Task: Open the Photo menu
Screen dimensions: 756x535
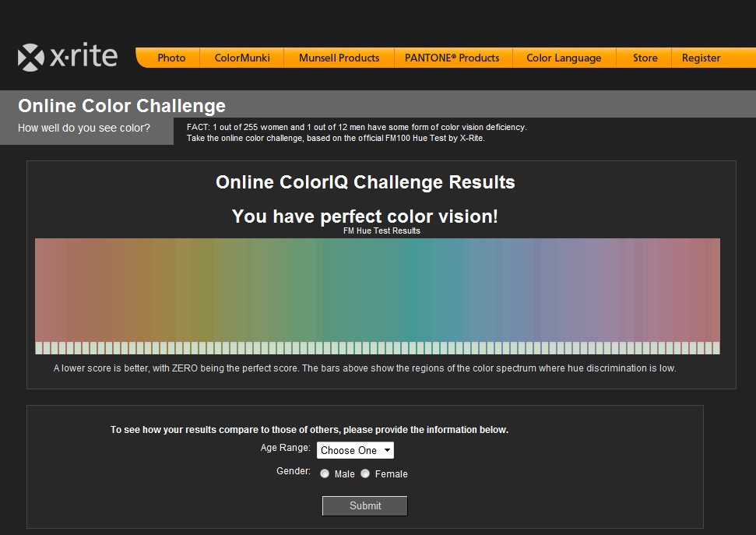Action: point(171,58)
